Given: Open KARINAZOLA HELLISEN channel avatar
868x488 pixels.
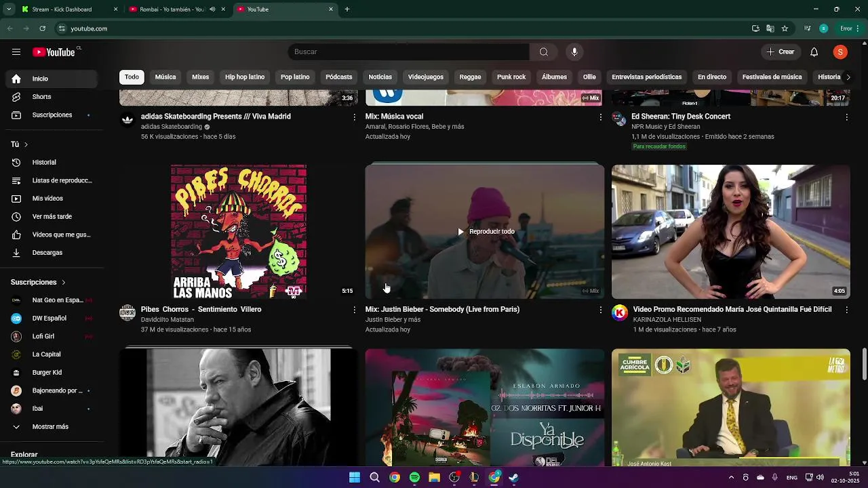Looking at the screenshot, I should tap(619, 312).
